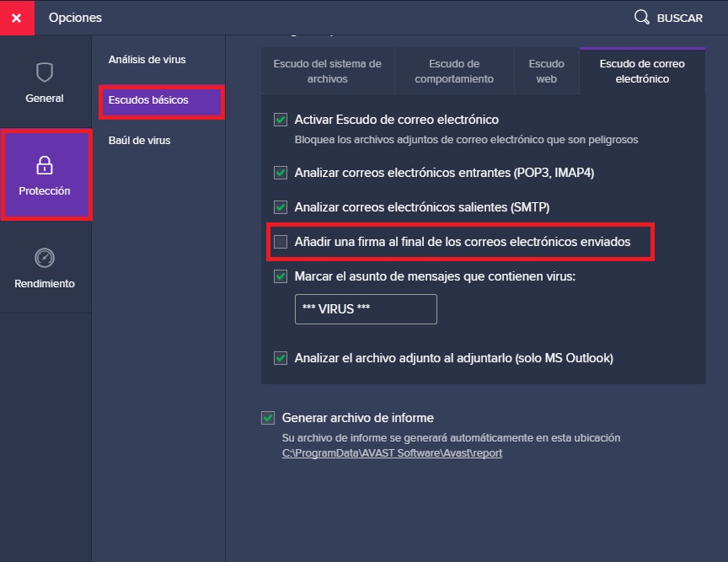Disable Analizar correos electrónicos entrantes (POP3, IMAP4)
728x562 pixels.
(281, 173)
